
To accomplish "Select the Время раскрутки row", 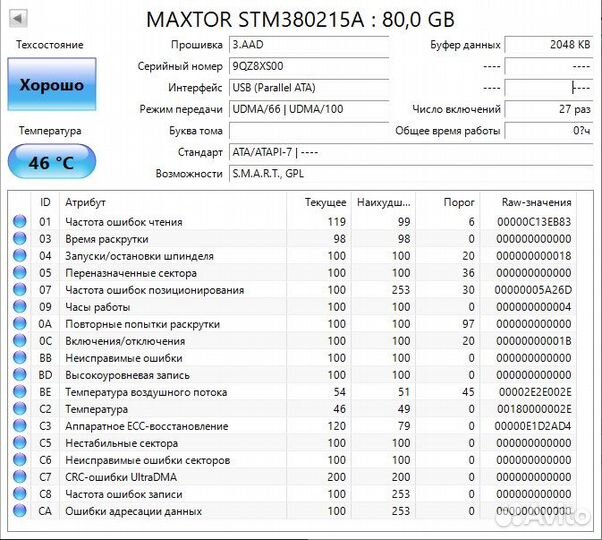I will click(x=292, y=238).
